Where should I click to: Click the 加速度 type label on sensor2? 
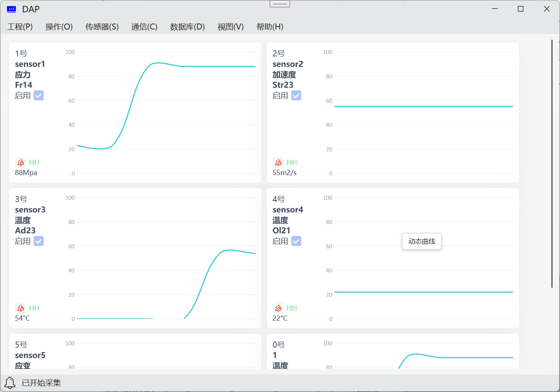[284, 75]
